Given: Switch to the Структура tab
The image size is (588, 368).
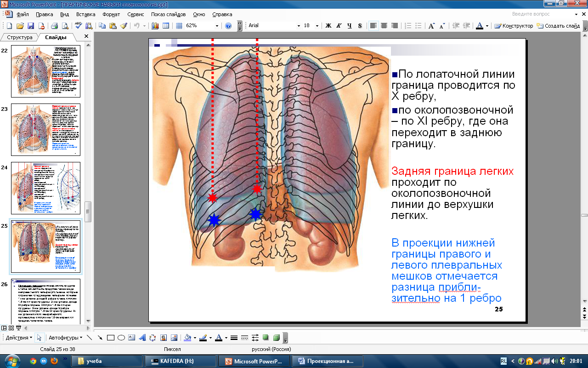Looking at the screenshot, I should 20,37.
